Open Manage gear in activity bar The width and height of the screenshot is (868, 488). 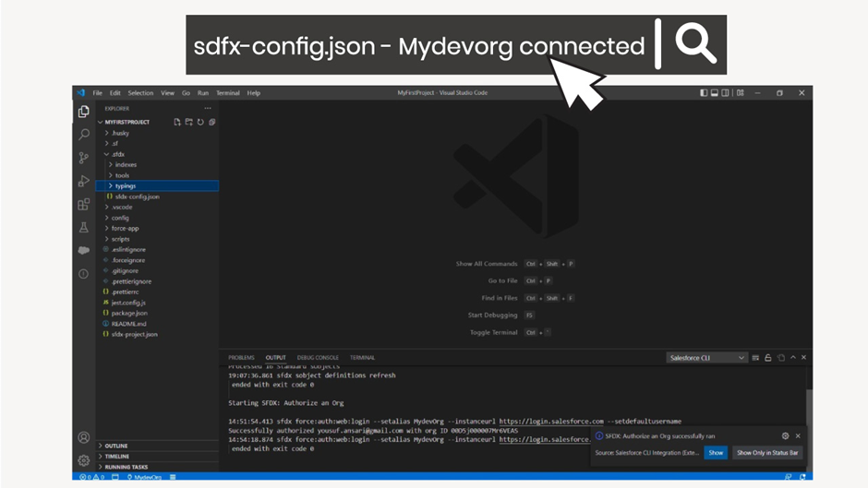[x=84, y=460]
